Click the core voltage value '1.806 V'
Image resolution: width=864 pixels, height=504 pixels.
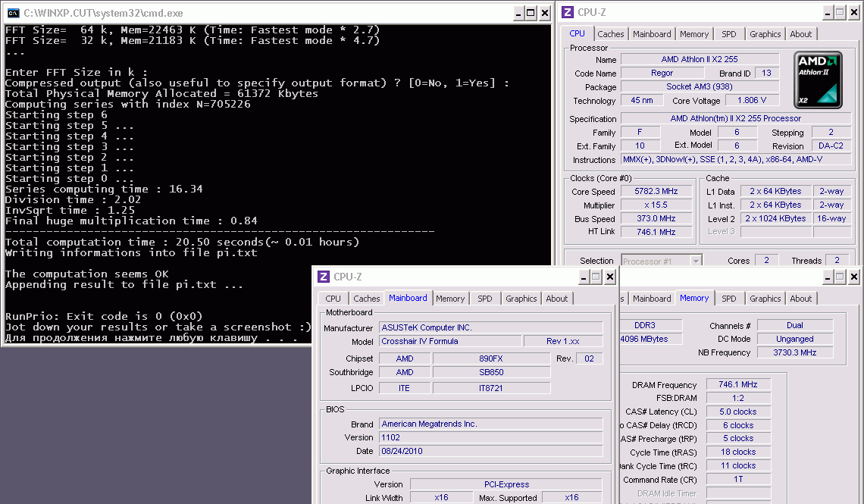click(x=752, y=100)
